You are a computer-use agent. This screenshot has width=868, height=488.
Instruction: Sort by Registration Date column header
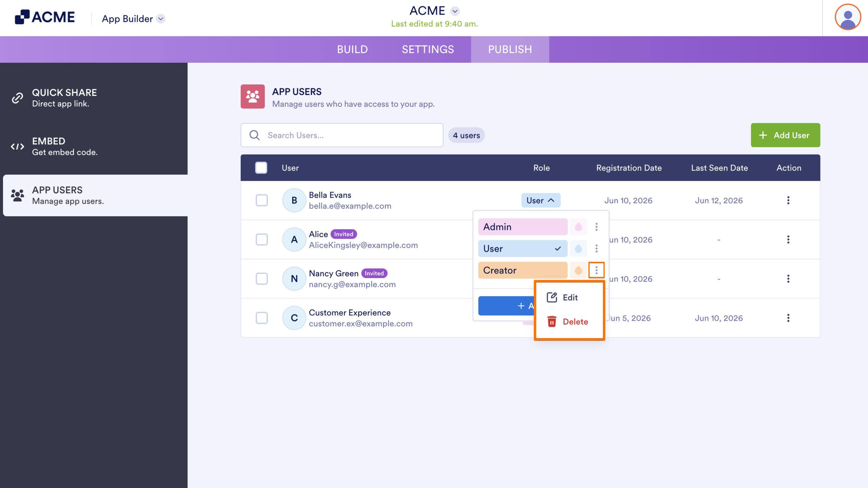pos(629,168)
